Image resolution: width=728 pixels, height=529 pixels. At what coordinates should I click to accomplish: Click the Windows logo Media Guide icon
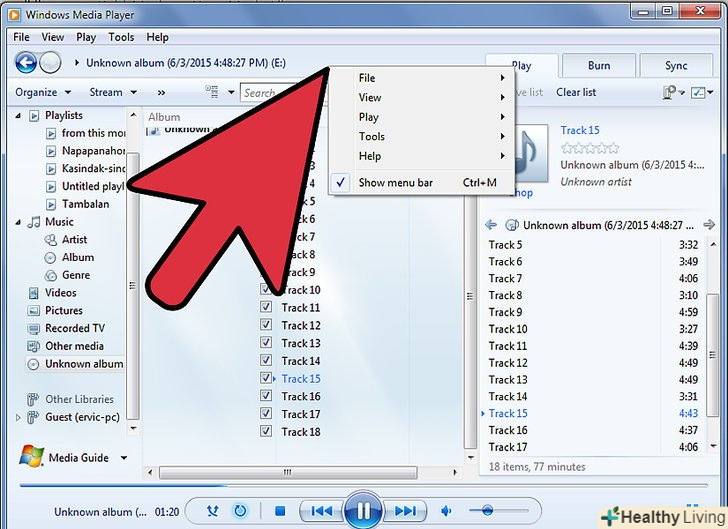tap(32, 456)
